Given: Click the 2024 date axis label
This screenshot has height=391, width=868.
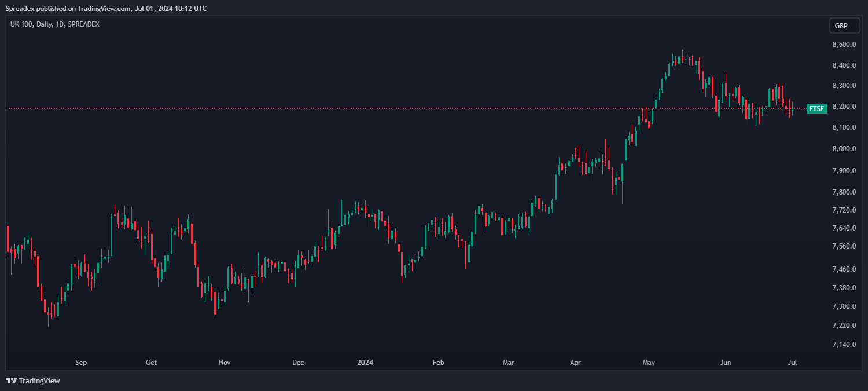Looking at the screenshot, I should pyautogui.click(x=365, y=363).
